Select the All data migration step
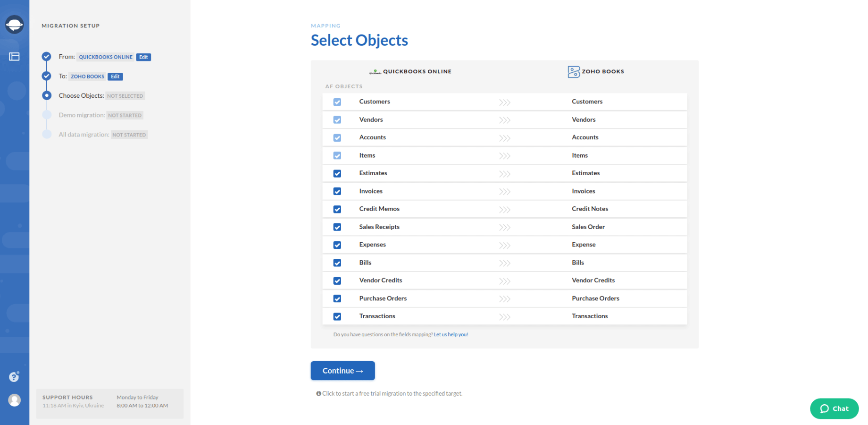 84,135
